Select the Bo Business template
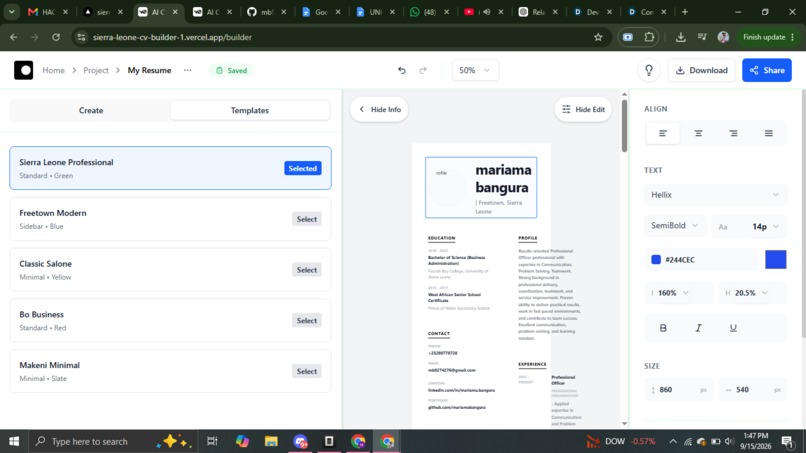Screen dimensions: 806x453 pyautogui.click(x=306, y=320)
